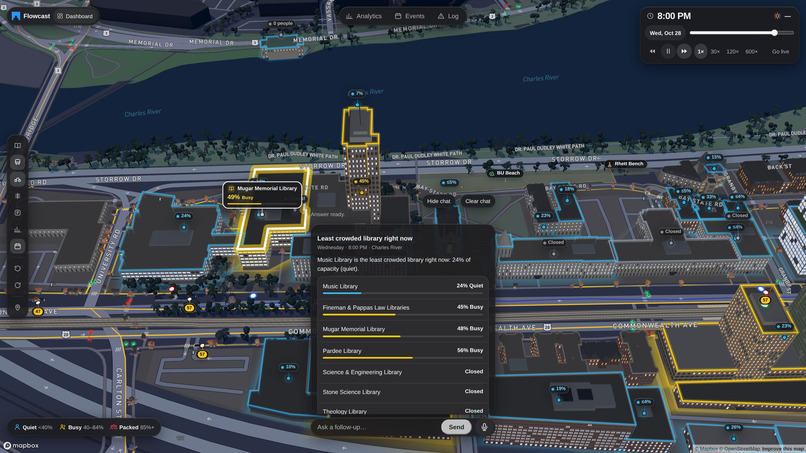Open the bar chart icon in sidebar
This screenshot has height=453, width=806.
(x=17, y=230)
